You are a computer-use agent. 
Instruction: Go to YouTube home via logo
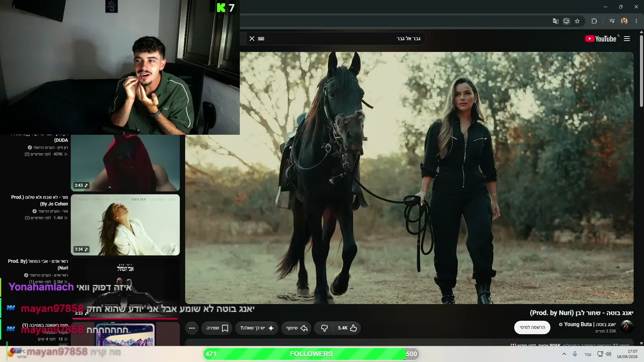coord(601,39)
